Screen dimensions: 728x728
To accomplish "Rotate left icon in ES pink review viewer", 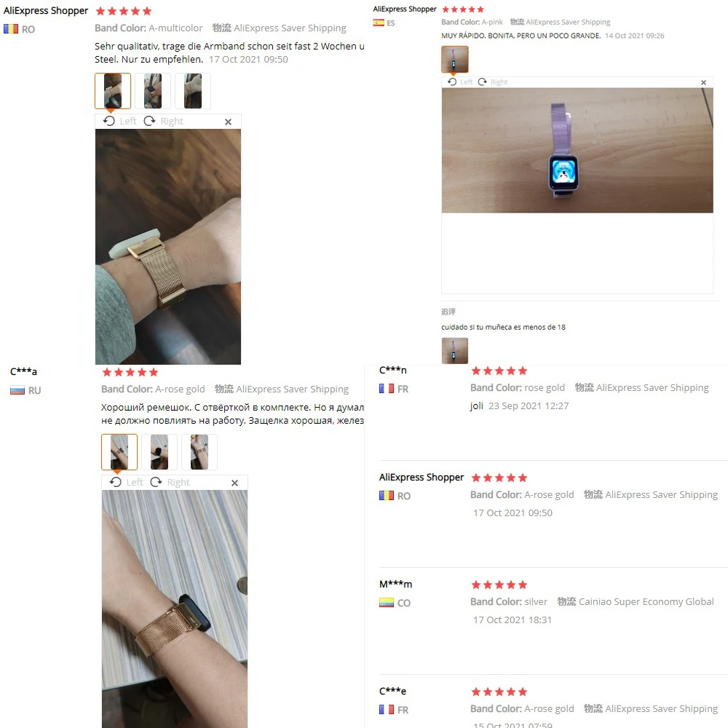I will click(x=452, y=82).
